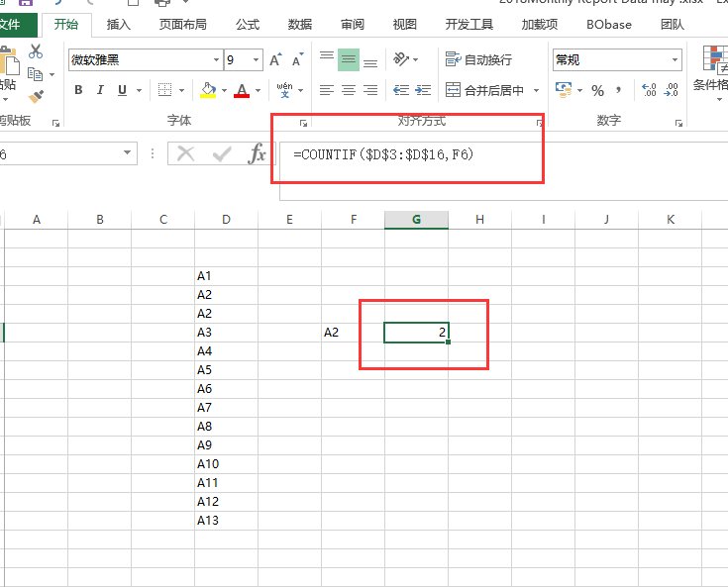Open the 开发工具 tab
This screenshot has height=587, width=728.
(x=468, y=25)
